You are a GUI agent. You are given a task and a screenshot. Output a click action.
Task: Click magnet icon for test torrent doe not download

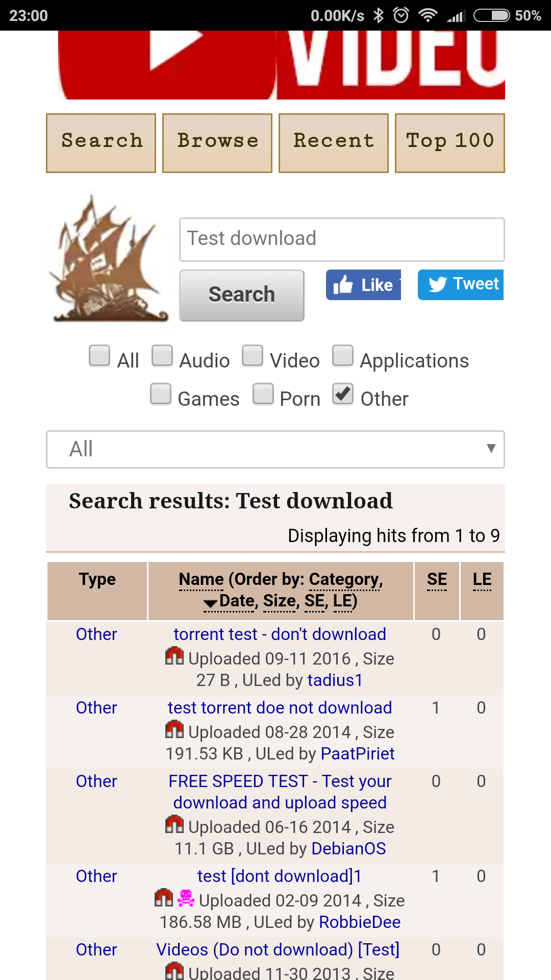(174, 729)
